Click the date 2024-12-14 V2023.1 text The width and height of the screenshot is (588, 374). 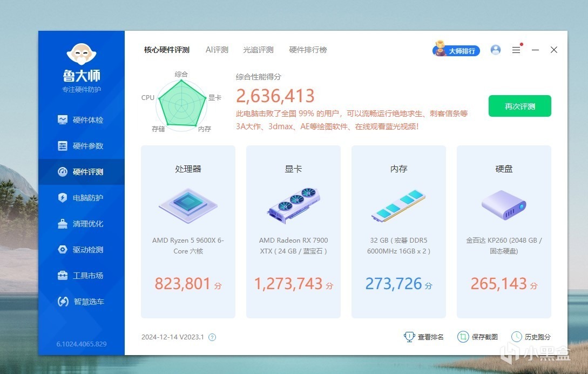point(172,337)
